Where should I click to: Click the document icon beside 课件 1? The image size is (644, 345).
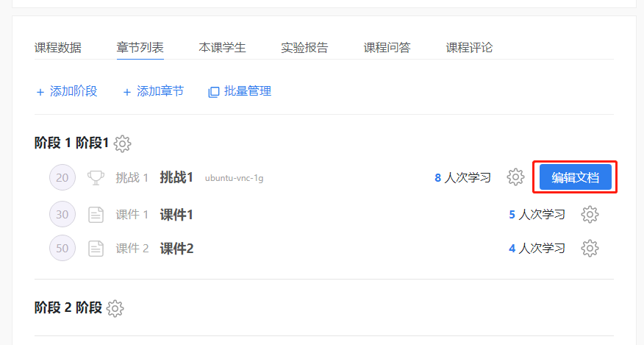tap(96, 215)
